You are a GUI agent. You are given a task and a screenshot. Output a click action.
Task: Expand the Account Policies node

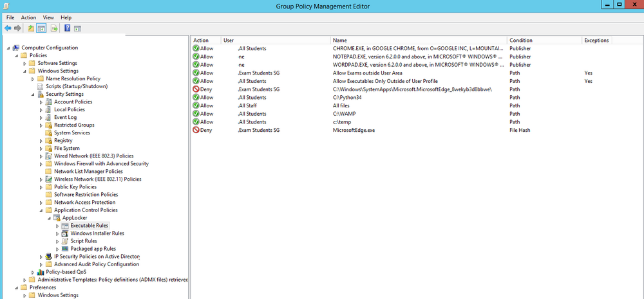point(41,102)
